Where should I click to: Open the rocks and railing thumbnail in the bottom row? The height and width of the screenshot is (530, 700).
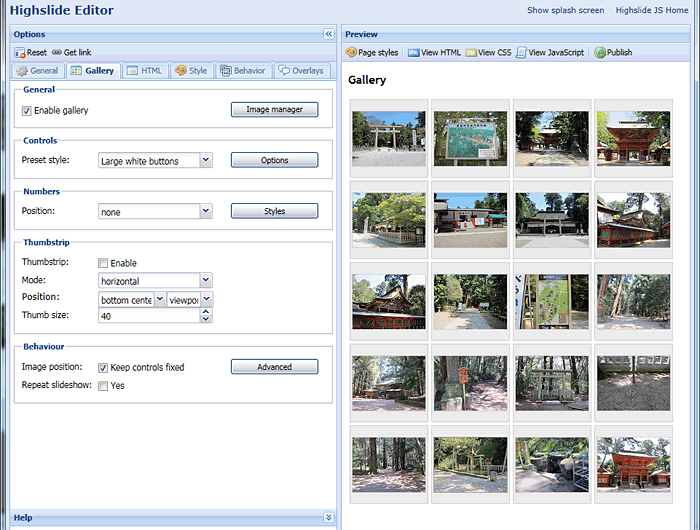552,465
